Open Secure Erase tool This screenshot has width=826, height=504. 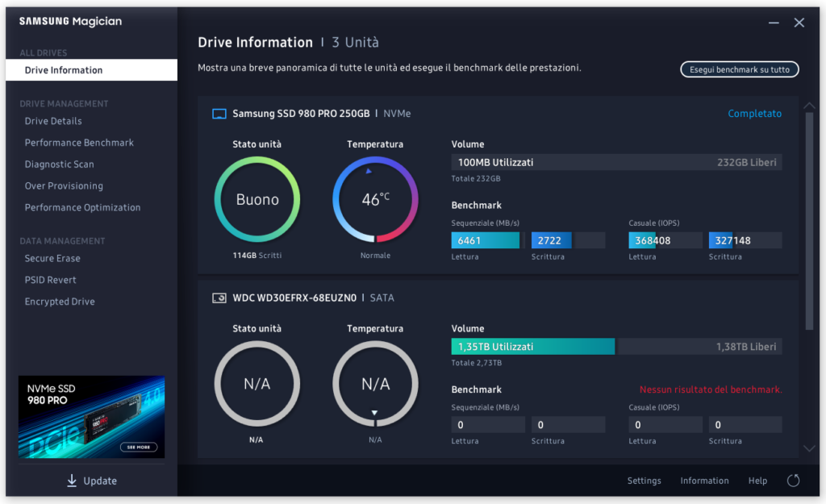(x=52, y=259)
